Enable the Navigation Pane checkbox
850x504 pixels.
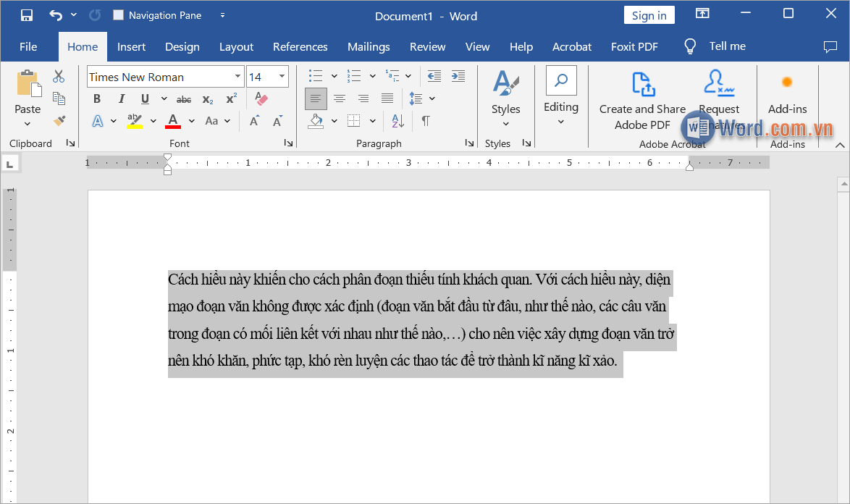[118, 15]
